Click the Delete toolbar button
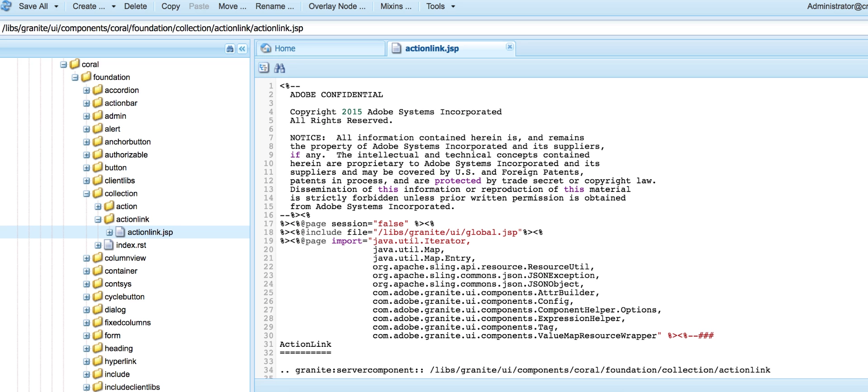The width and height of the screenshot is (868, 392). click(136, 6)
